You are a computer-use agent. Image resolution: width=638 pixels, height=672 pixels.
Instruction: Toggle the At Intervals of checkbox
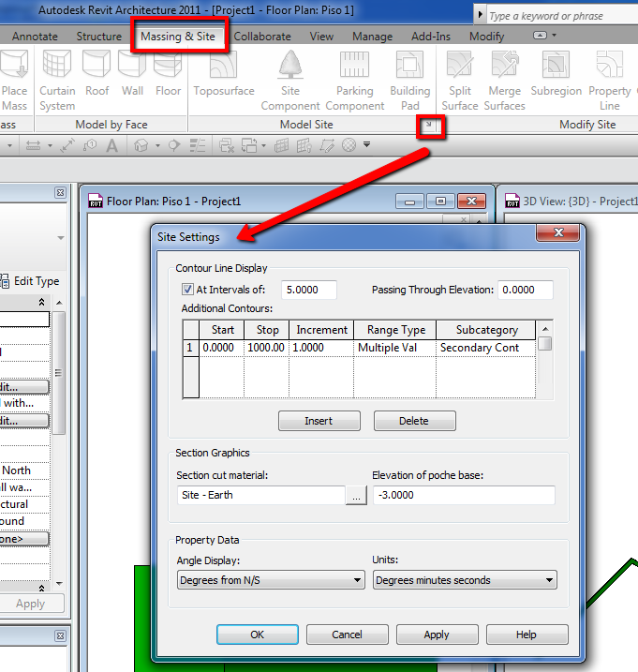click(x=187, y=290)
